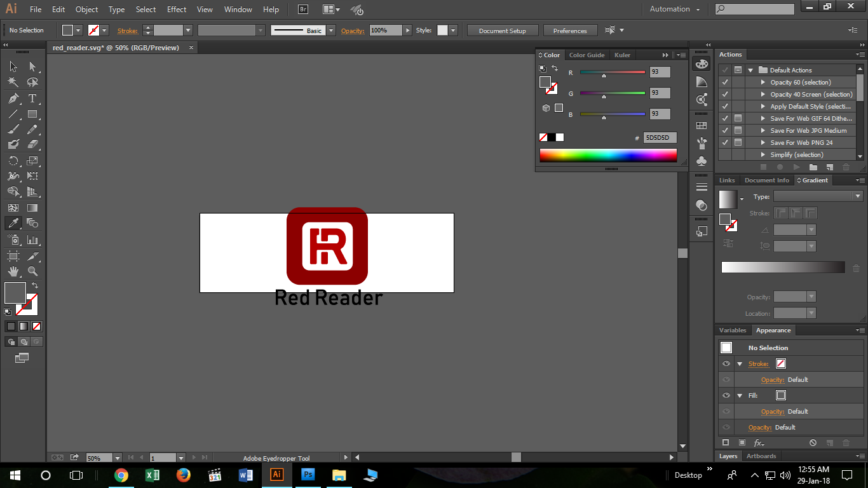Collapse Fill attribute in Appearance panel

coord(740,395)
